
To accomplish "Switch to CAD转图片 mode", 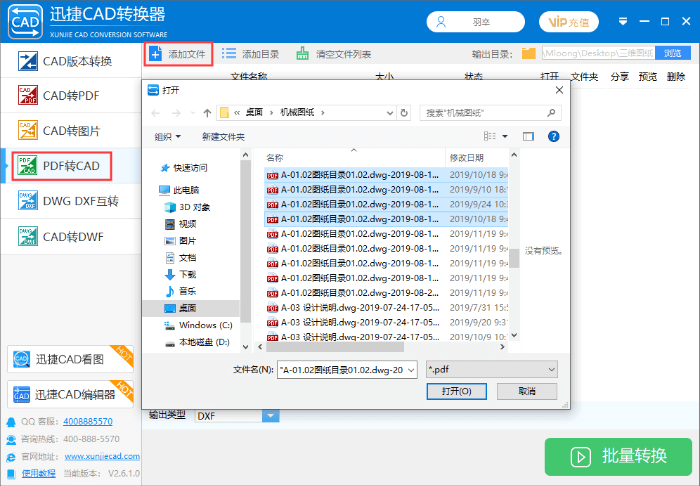I will [71, 131].
